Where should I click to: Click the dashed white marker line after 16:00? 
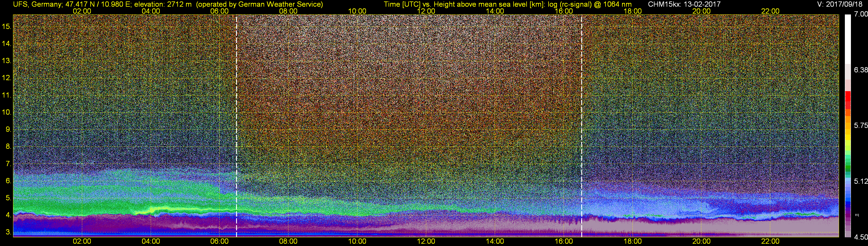pos(582,126)
